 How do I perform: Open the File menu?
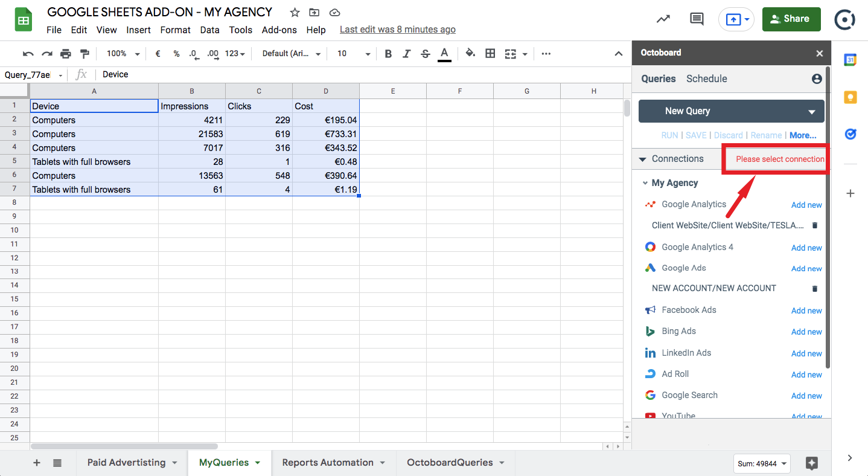[x=54, y=30]
